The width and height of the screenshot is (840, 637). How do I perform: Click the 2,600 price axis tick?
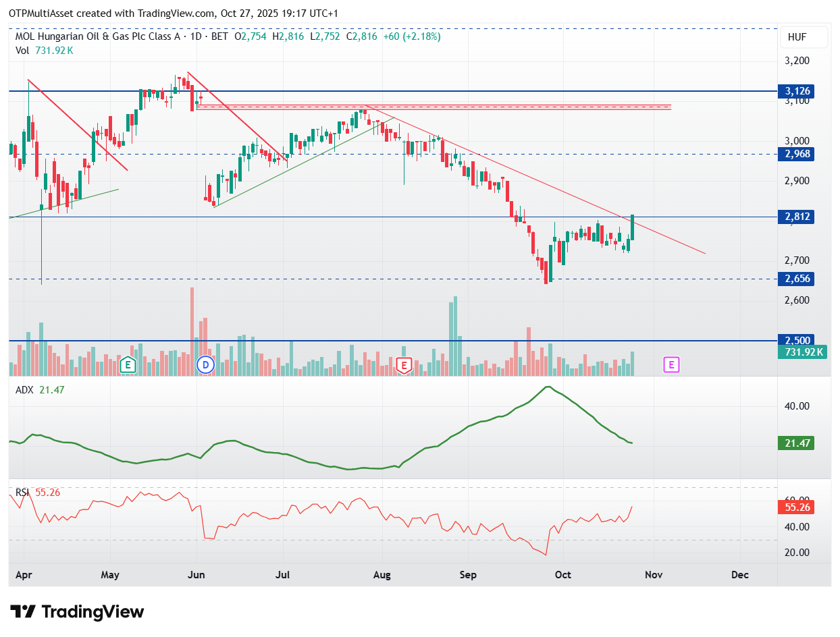click(x=797, y=300)
